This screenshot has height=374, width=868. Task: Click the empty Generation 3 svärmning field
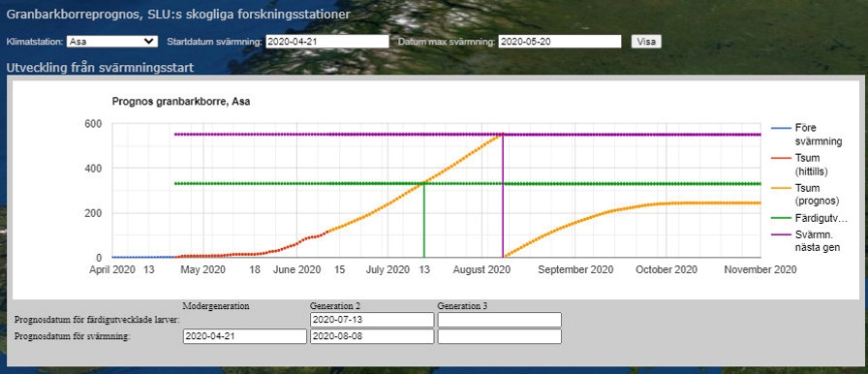[x=499, y=336]
